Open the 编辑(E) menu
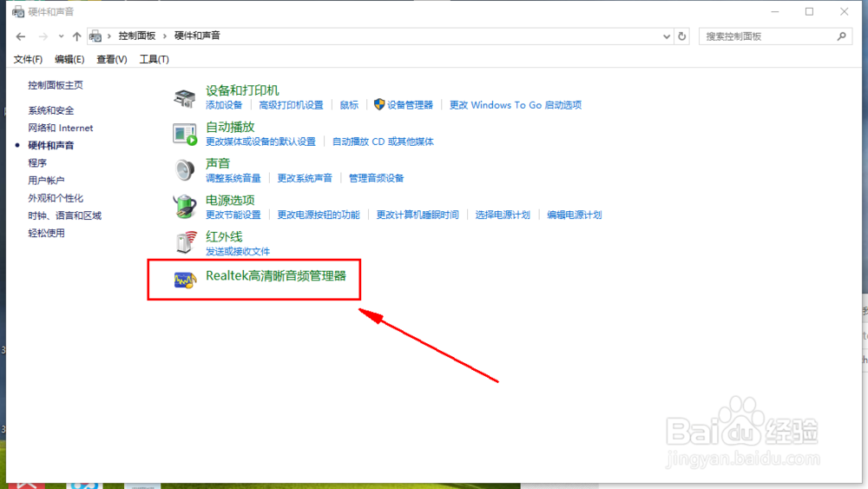The height and width of the screenshot is (489, 868). coord(69,59)
